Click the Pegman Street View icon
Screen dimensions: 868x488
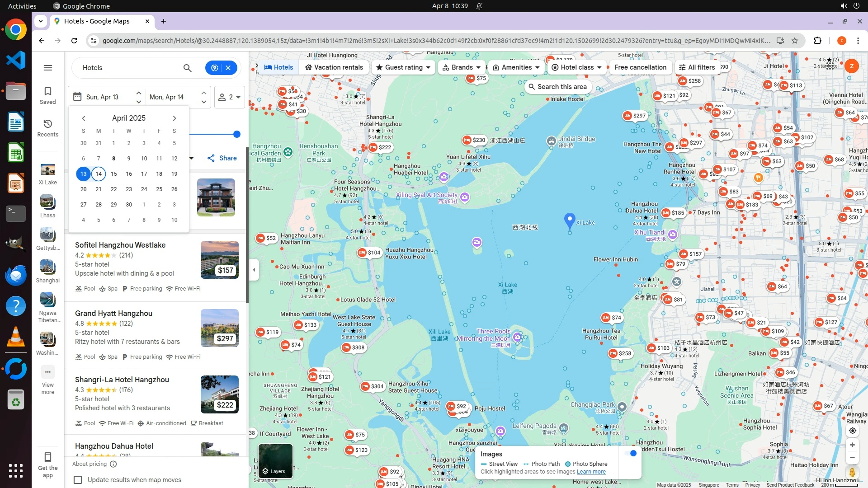point(852,473)
